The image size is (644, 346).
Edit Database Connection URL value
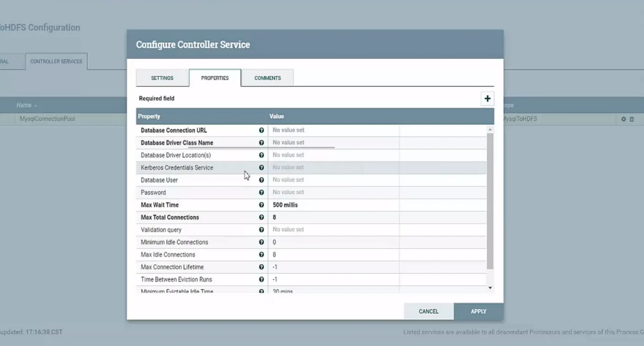click(x=333, y=130)
